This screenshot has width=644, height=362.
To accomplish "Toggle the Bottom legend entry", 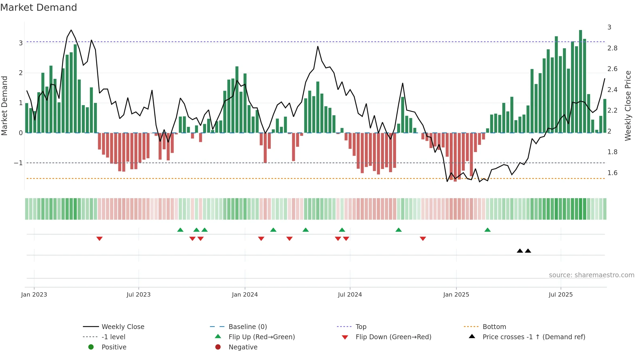I will pos(485,327).
